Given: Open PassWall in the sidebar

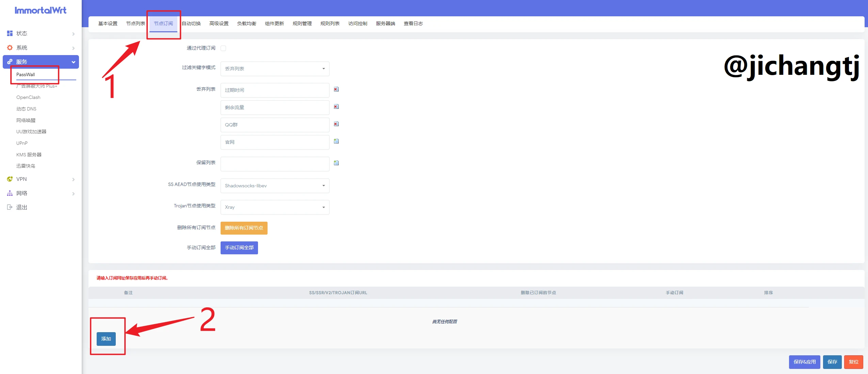Looking at the screenshot, I should pos(26,74).
